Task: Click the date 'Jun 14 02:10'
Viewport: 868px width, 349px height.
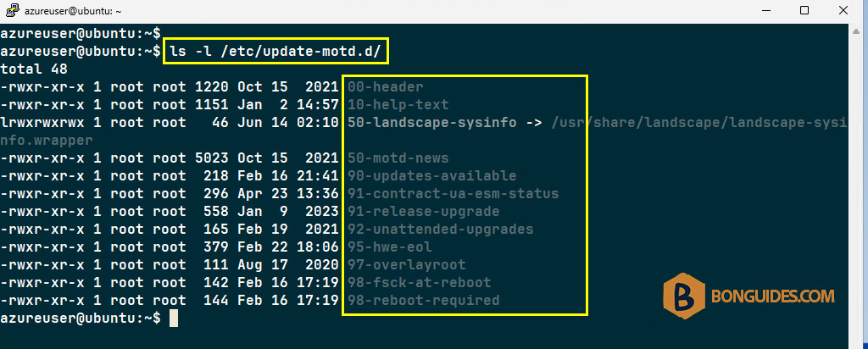Action: coord(288,122)
